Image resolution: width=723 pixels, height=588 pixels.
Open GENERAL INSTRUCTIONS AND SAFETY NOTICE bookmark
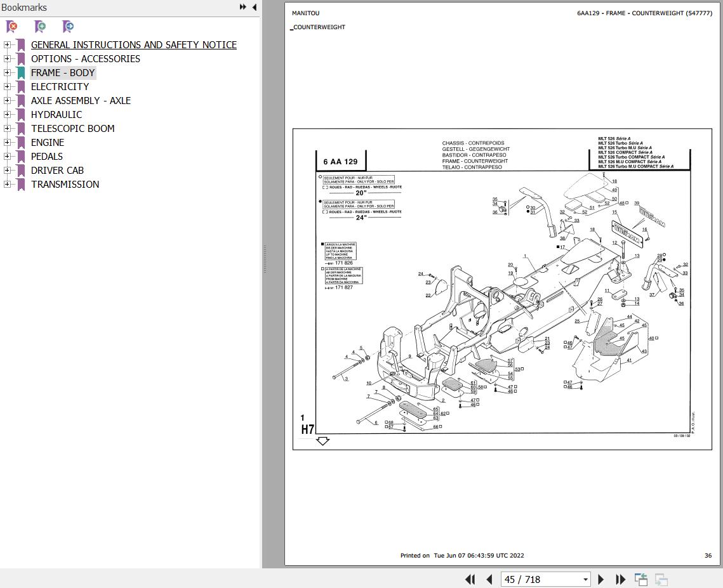(x=134, y=44)
